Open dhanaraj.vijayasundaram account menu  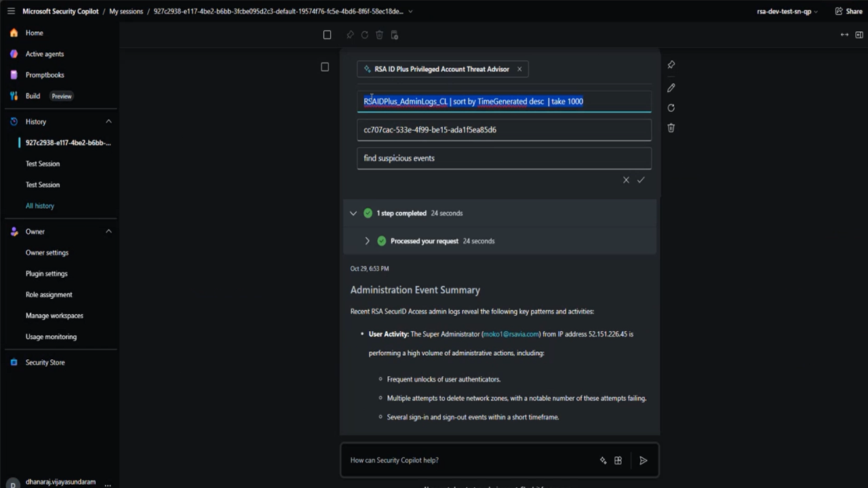[x=60, y=482]
